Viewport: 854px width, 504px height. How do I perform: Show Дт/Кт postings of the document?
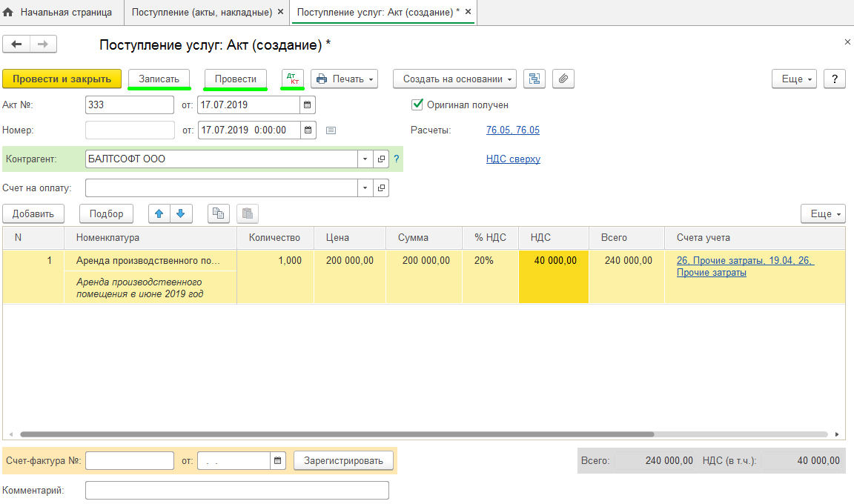[293, 79]
